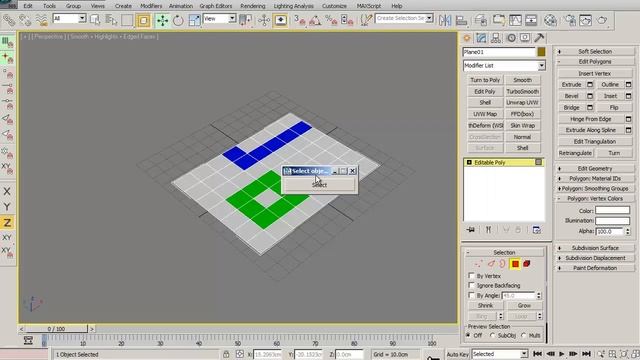Viewport: 640px width, 360px height.
Task: Select Border sub-object level icon
Action: 502,264
